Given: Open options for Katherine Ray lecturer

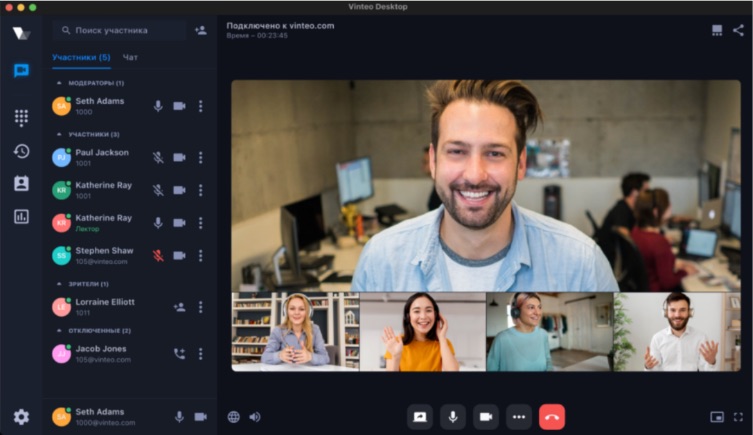Looking at the screenshot, I should pos(201,223).
